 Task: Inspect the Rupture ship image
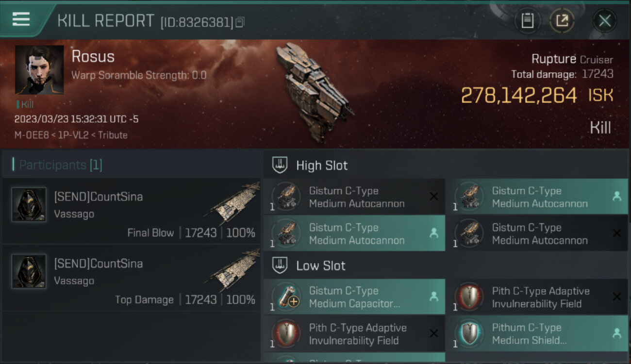point(314,92)
